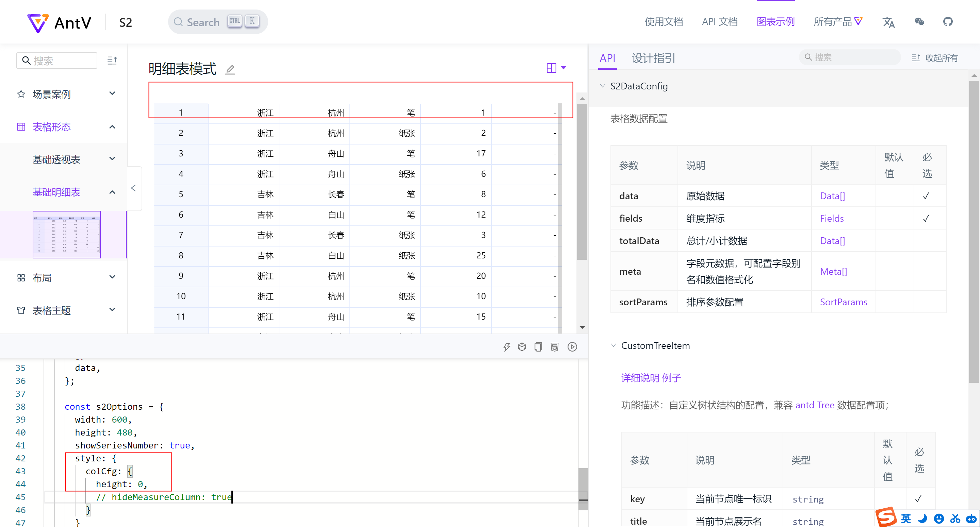This screenshot has width=980, height=527.
Task: Open the WeChat contact icon
Action: pyautogui.click(x=919, y=22)
